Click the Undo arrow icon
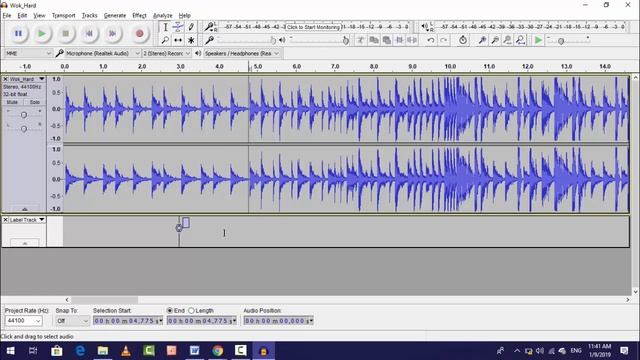The image size is (640, 360). [431, 40]
